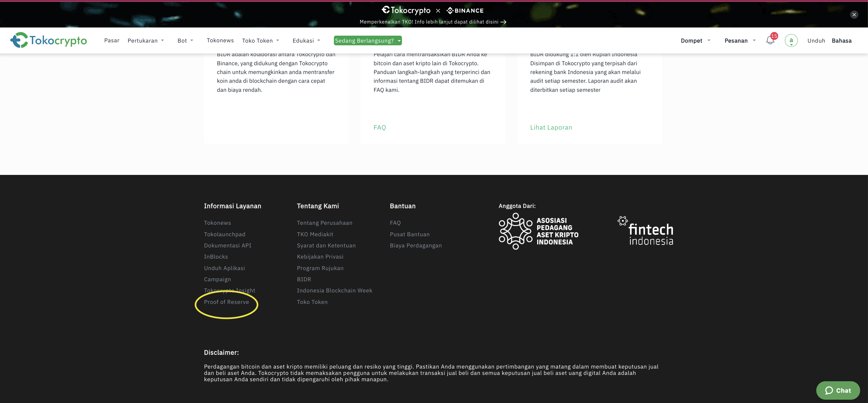Expand the Dompet dropdown menu
The image size is (868, 403).
pos(696,41)
